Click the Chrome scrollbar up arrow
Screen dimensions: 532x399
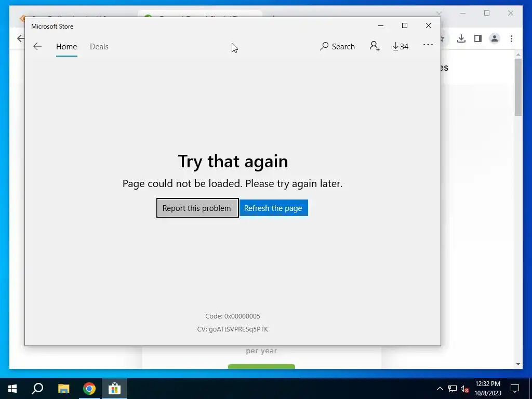518,54
